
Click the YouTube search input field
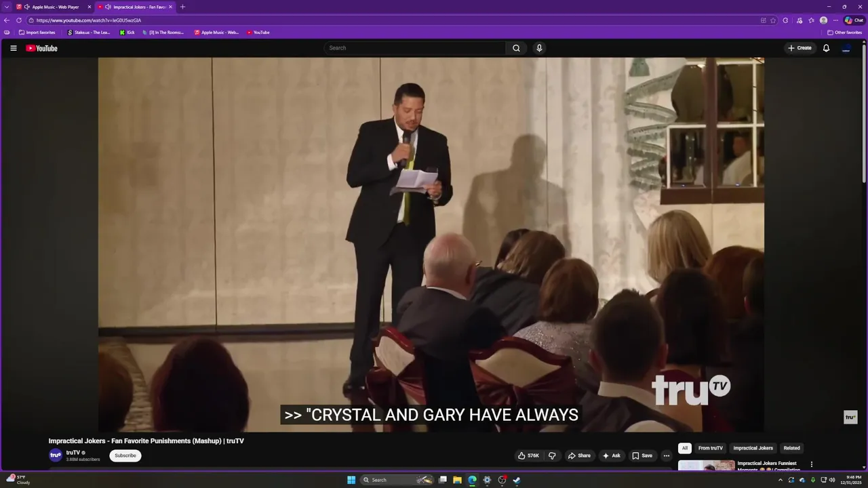click(x=415, y=48)
